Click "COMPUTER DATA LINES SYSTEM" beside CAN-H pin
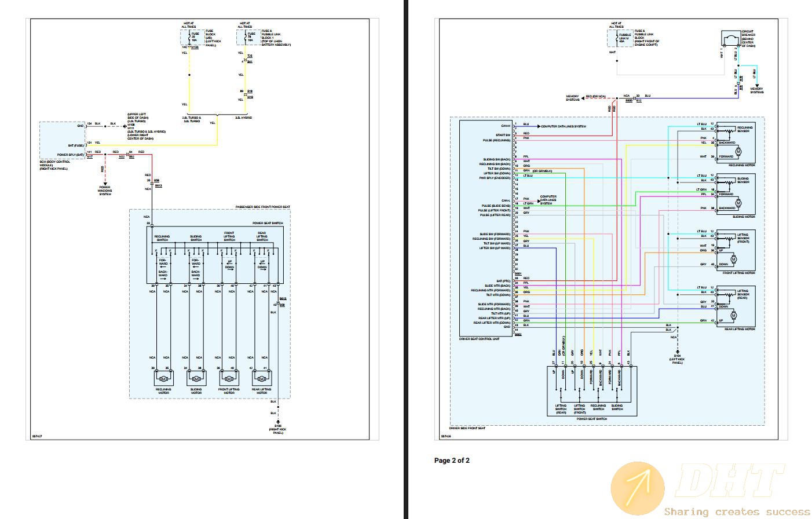The width and height of the screenshot is (812, 519). pos(564,126)
